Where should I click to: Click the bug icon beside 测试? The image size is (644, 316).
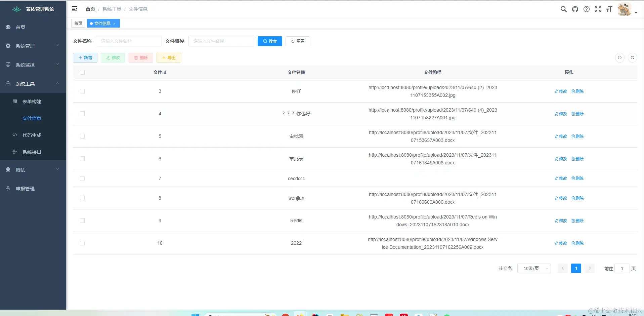(x=8, y=169)
